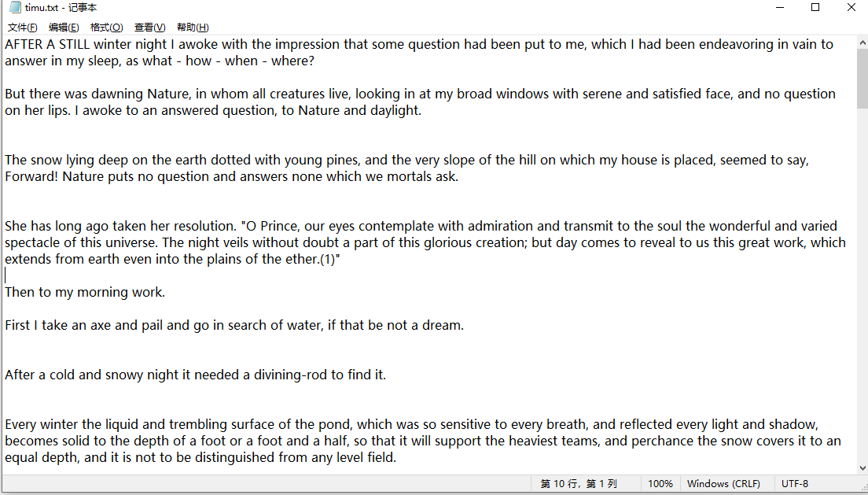Open the 查看(V) menu
The width and height of the screenshot is (868, 495).
[149, 28]
